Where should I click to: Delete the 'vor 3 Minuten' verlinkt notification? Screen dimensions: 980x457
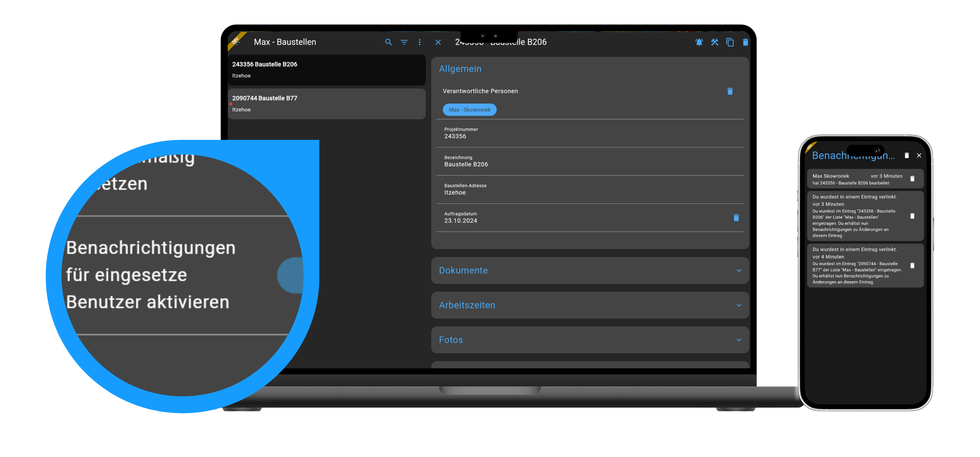coord(912,216)
